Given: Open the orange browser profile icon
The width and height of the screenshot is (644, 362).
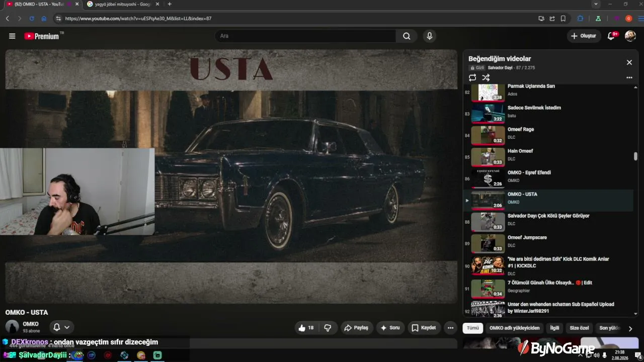Looking at the screenshot, I should (x=628, y=19).
